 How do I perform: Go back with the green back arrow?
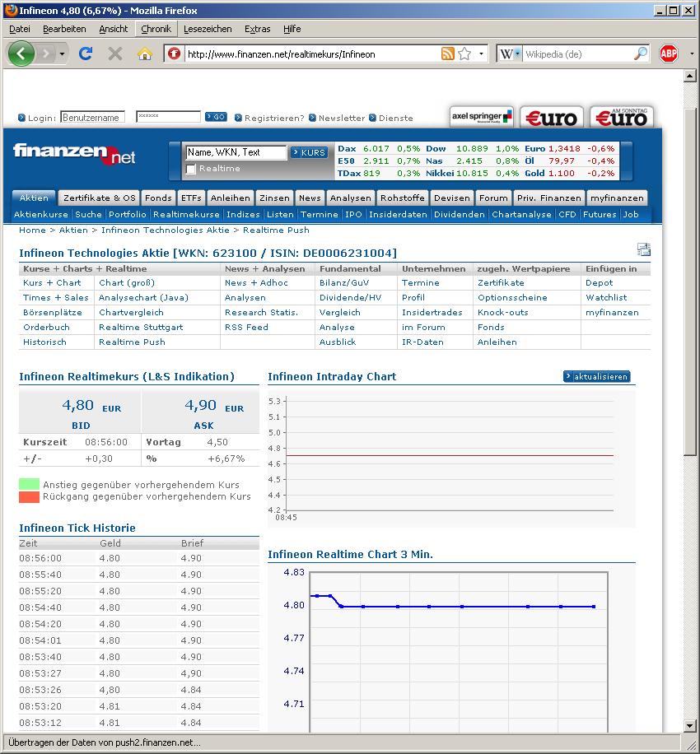(x=21, y=54)
